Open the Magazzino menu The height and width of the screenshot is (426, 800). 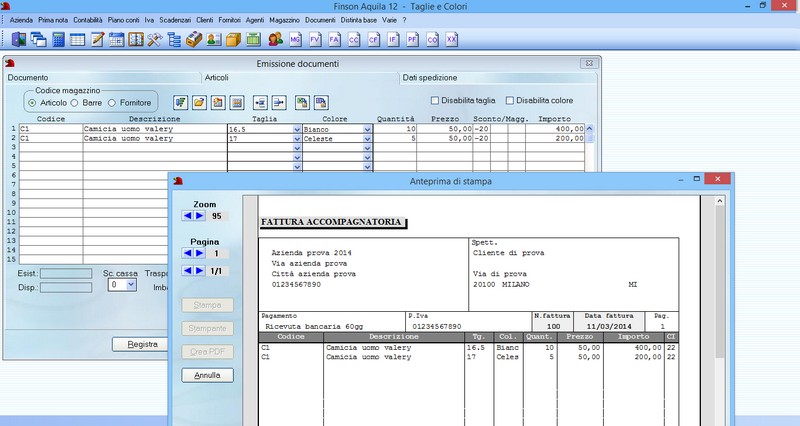[285, 20]
